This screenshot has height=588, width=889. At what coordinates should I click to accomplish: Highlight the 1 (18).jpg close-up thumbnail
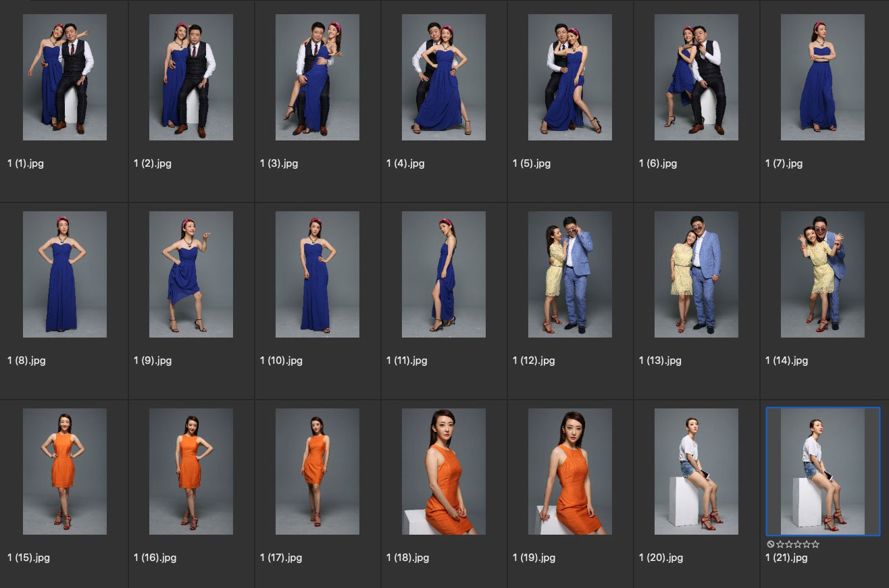[x=444, y=471]
